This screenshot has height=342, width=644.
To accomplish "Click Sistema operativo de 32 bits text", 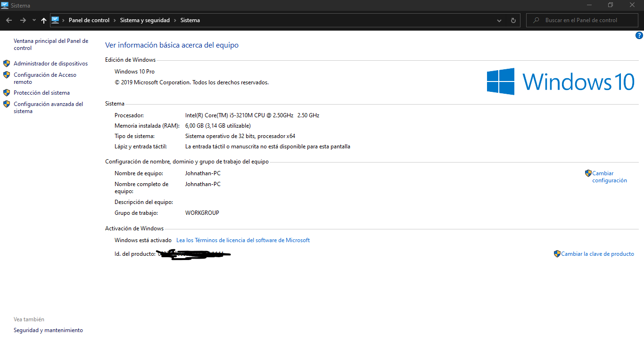I will pyautogui.click(x=240, y=136).
